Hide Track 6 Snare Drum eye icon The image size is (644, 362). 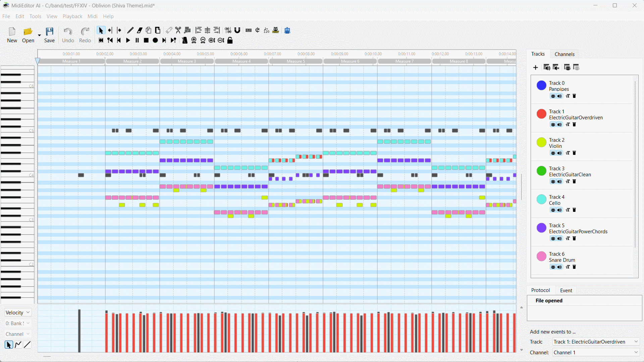553,267
